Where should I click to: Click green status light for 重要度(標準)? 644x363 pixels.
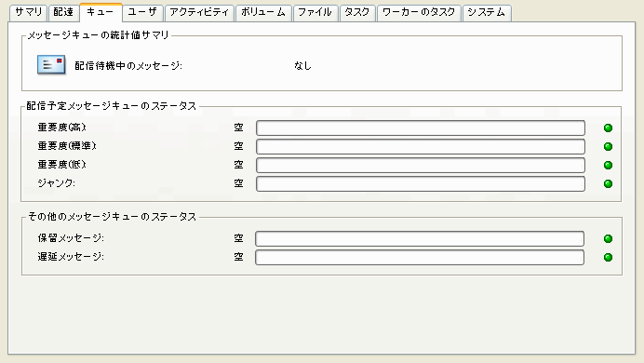click(x=609, y=147)
